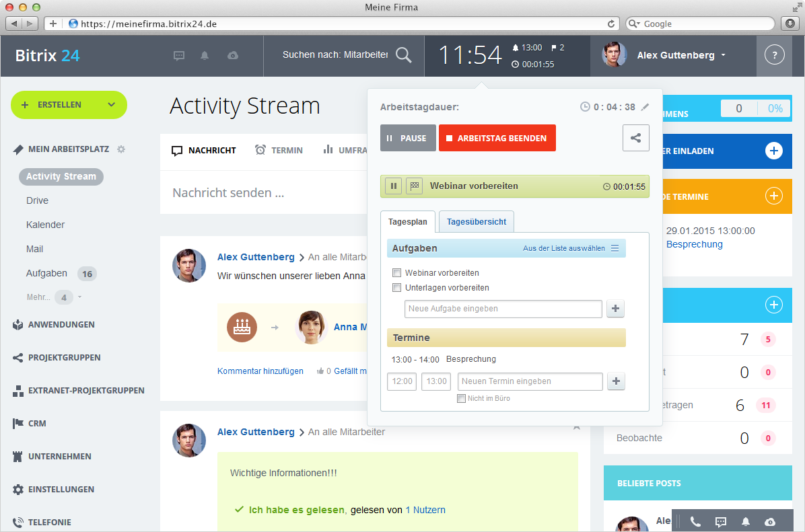The height and width of the screenshot is (532, 805).
Task: Switch to the Tagesplan tab
Action: point(408,222)
